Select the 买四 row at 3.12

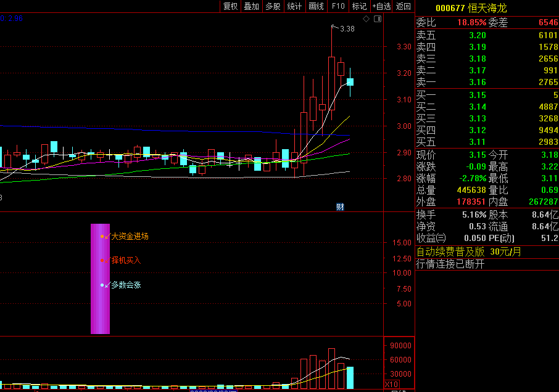(x=487, y=130)
